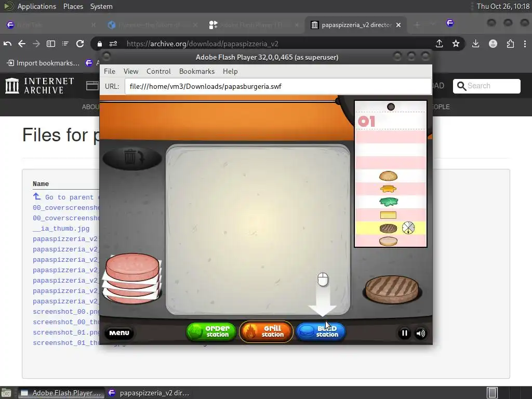Click the share page icon
532x399 pixels.
click(440, 44)
